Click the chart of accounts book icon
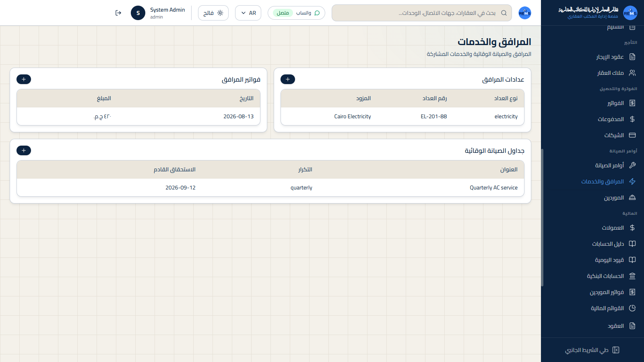 pos(632,244)
